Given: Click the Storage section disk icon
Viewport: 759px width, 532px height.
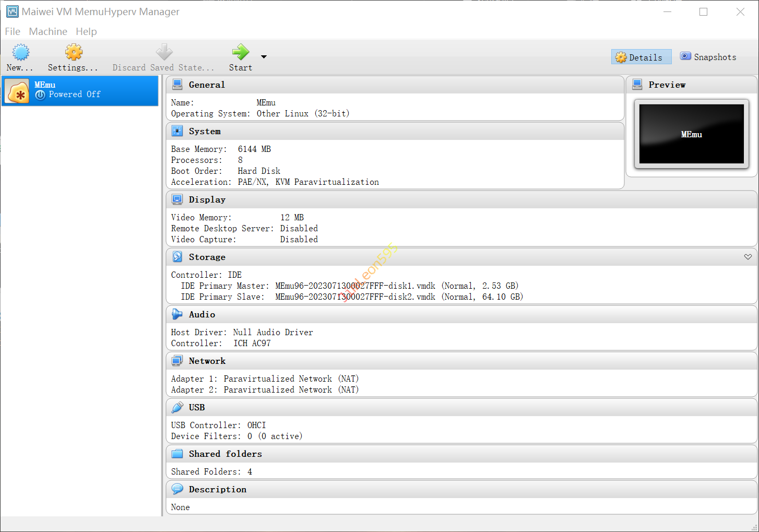Looking at the screenshot, I should (x=177, y=257).
